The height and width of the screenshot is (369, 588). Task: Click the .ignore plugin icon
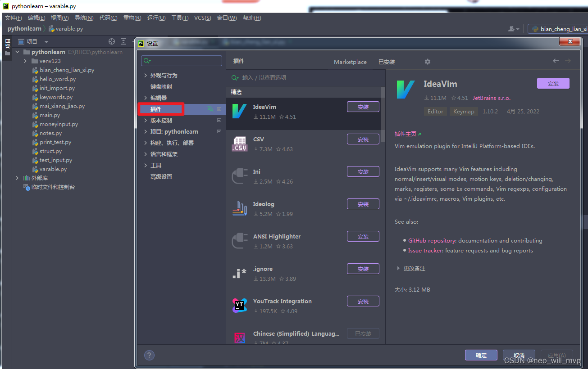(x=239, y=274)
